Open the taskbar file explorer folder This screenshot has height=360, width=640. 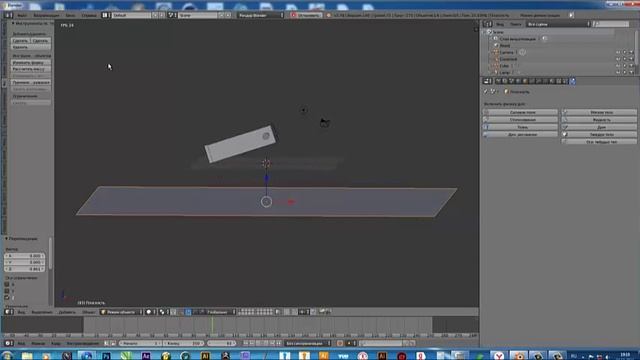tap(27, 356)
